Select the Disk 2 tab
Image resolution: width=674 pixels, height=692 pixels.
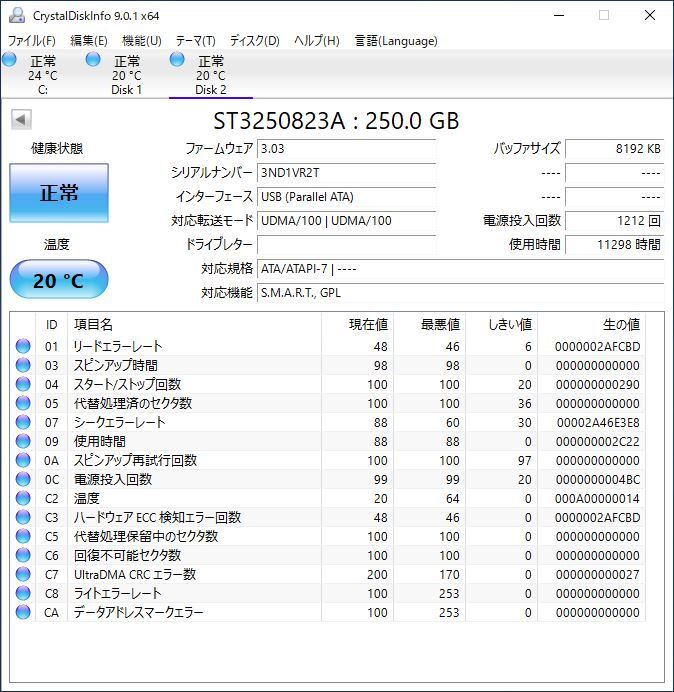(211, 75)
